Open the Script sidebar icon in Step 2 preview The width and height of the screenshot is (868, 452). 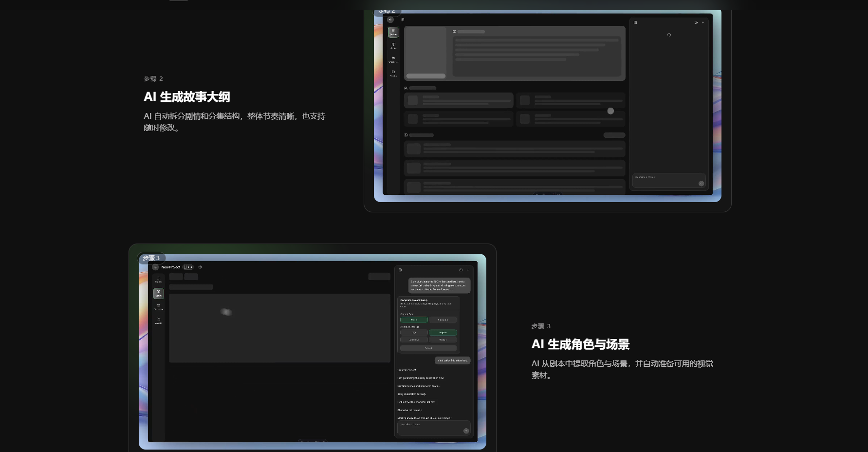(393, 46)
